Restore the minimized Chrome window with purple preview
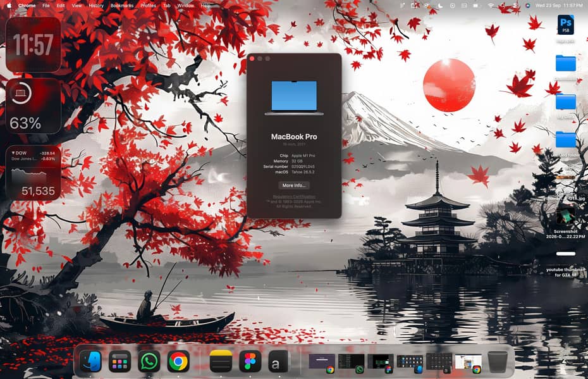588x379 pixels. [x=322, y=363]
